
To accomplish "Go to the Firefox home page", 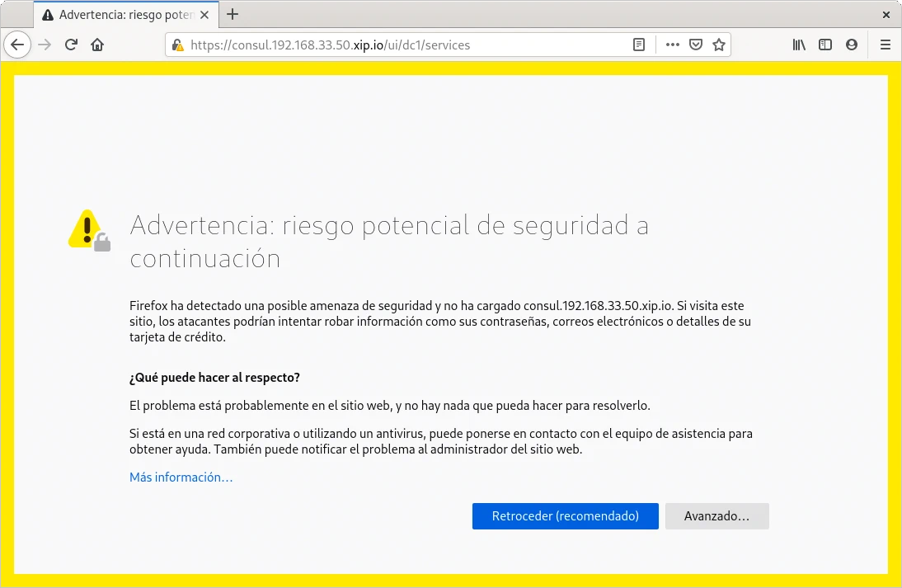I will coord(97,45).
